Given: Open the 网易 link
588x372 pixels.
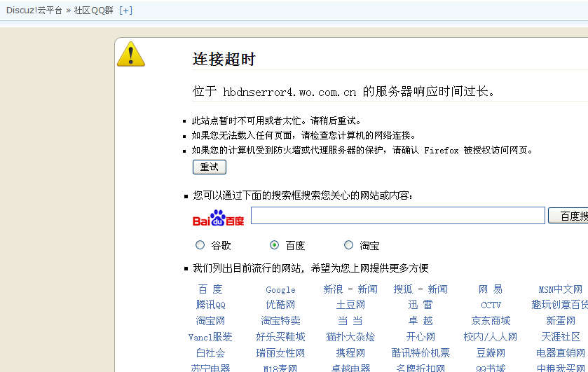Looking at the screenshot, I should click(491, 289).
